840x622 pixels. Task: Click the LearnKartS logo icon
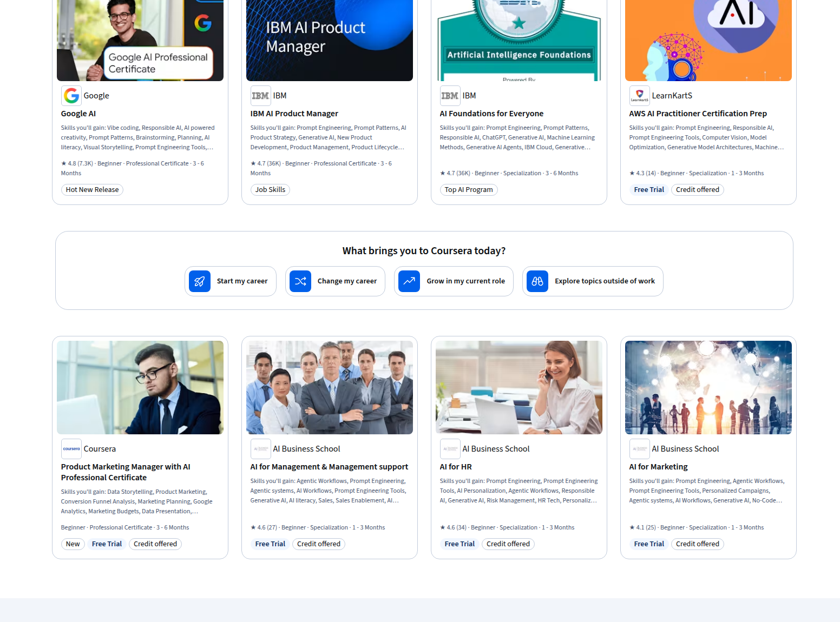click(x=640, y=96)
